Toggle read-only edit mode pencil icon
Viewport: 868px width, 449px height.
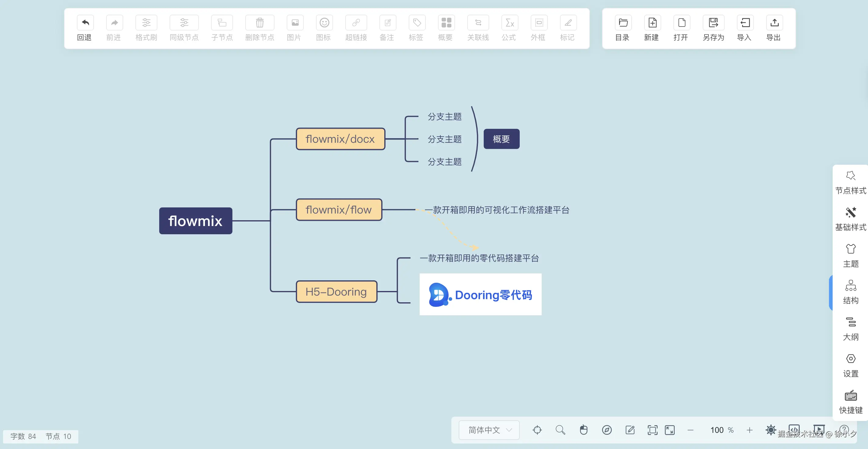[x=630, y=430]
